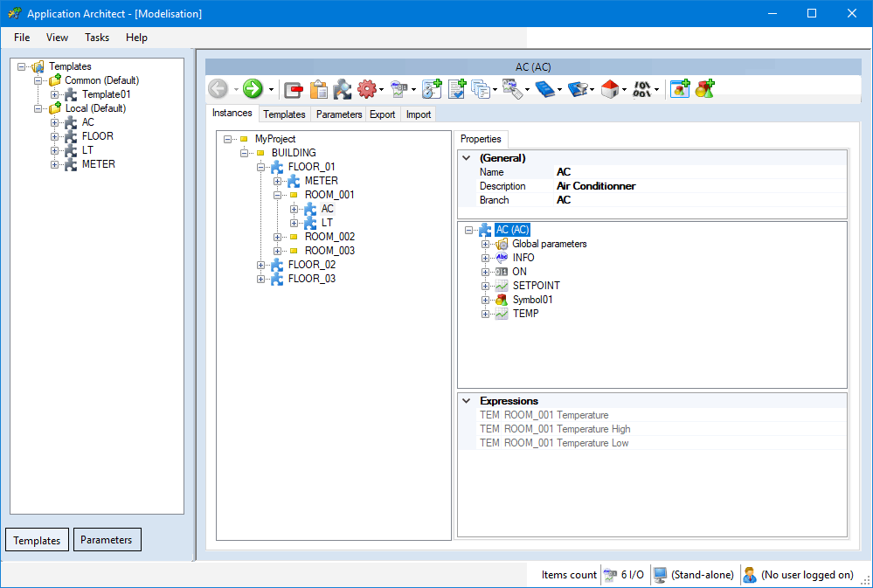The width and height of the screenshot is (873, 588).
Task: Click the red house toolbar icon
Action: tap(610, 89)
